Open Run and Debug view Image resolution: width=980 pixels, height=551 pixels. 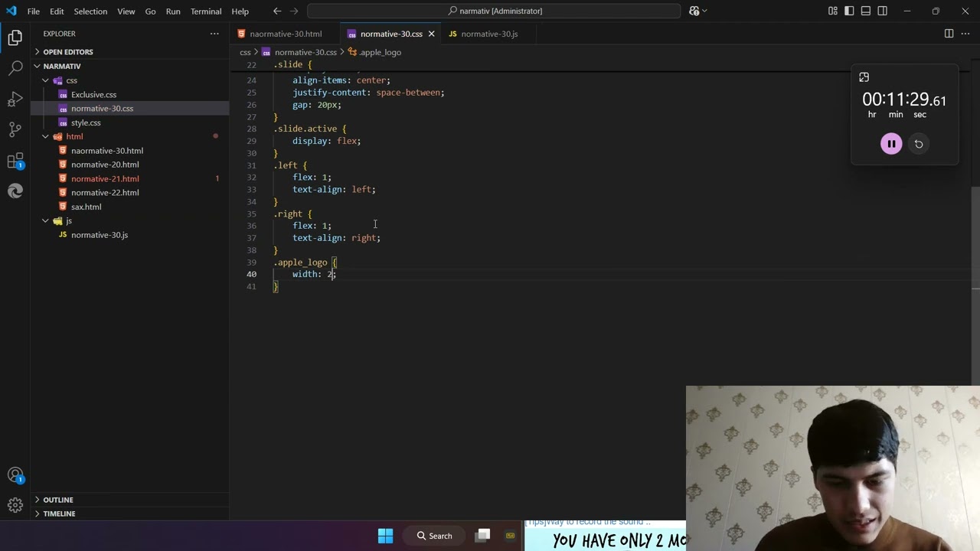coord(15,99)
